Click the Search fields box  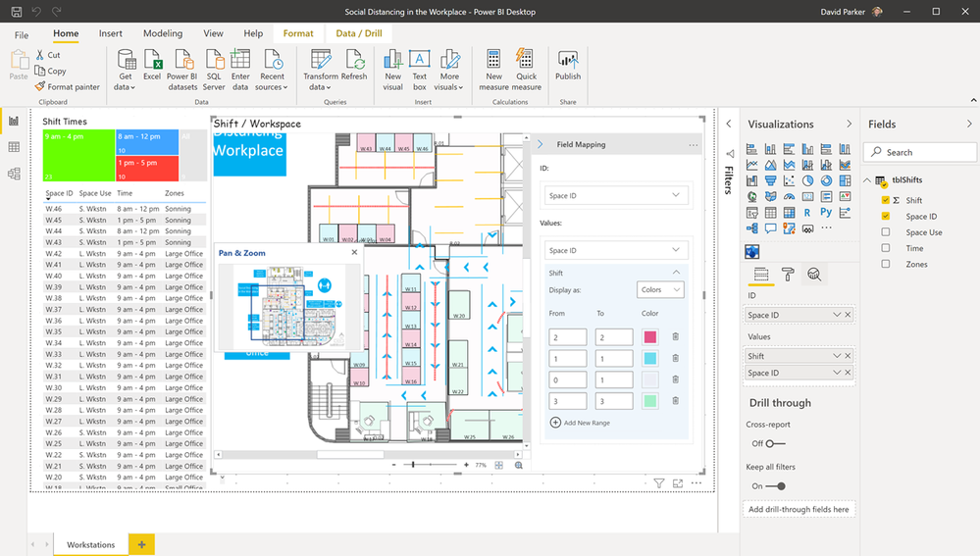pyautogui.click(x=920, y=152)
